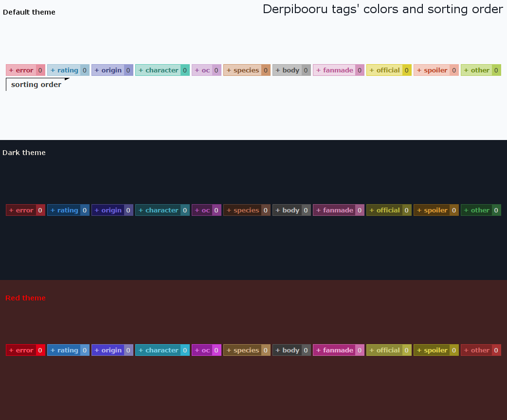Click the Red theme spoiler tag count
The width and height of the screenshot is (507, 420).
(x=454, y=350)
